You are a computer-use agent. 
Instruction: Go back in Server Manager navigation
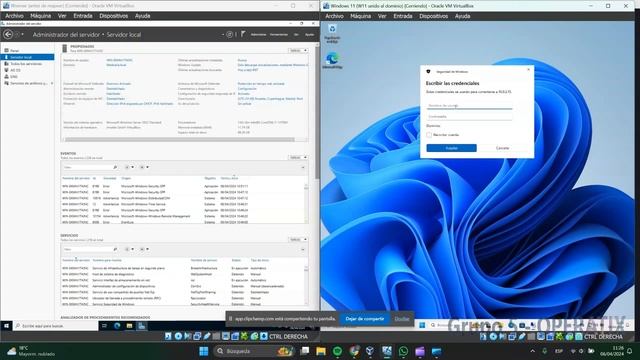pyautogui.click(x=8, y=35)
